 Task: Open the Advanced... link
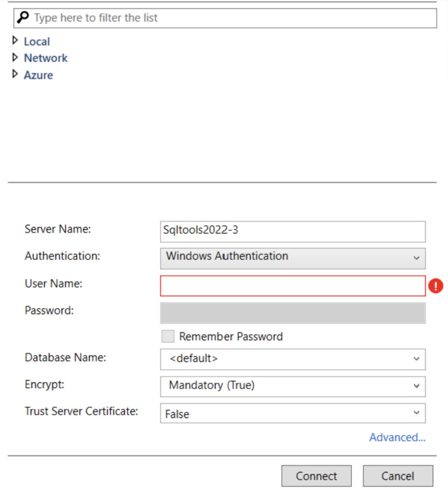pos(397,437)
